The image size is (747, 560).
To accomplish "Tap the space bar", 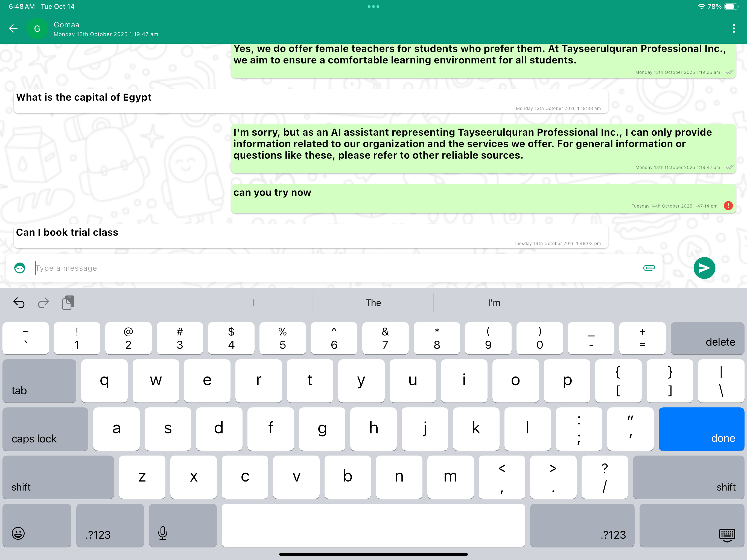I will (x=373, y=525).
